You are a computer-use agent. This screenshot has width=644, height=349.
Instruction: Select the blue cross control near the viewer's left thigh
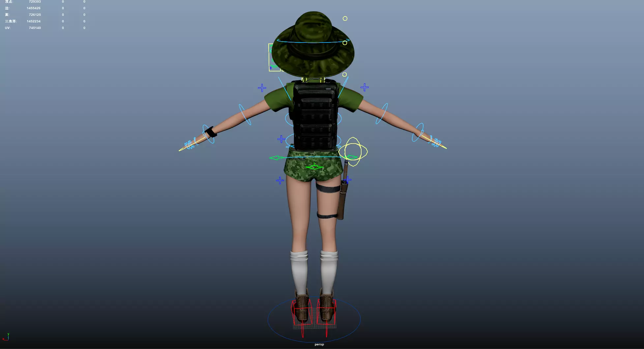[280, 180]
